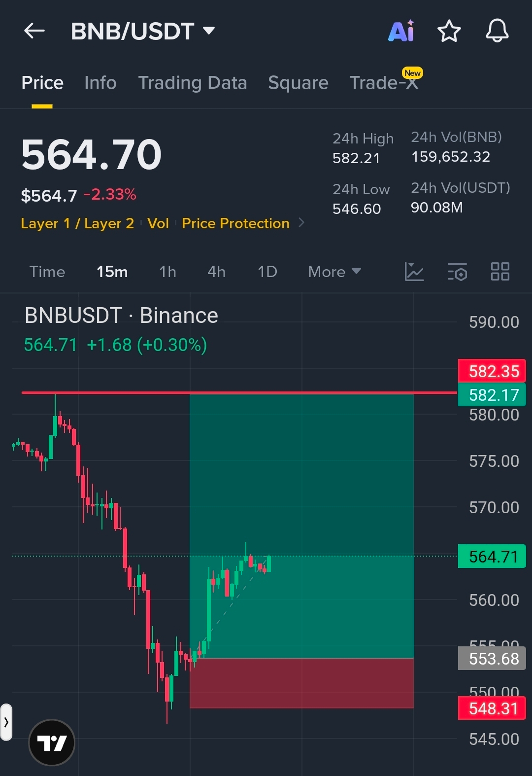Open the four-squares grid layout icon
Screen dimensions: 532x776
pos(500,272)
